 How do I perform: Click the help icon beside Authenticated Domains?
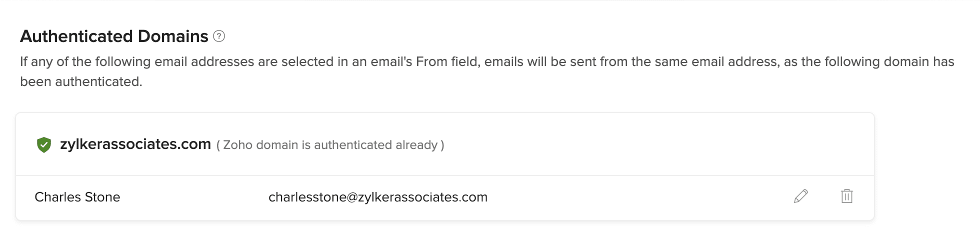point(219,36)
